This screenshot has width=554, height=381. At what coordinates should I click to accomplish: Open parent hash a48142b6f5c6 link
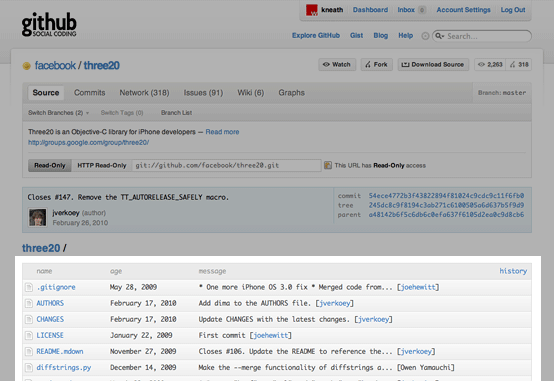(x=446, y=215)
